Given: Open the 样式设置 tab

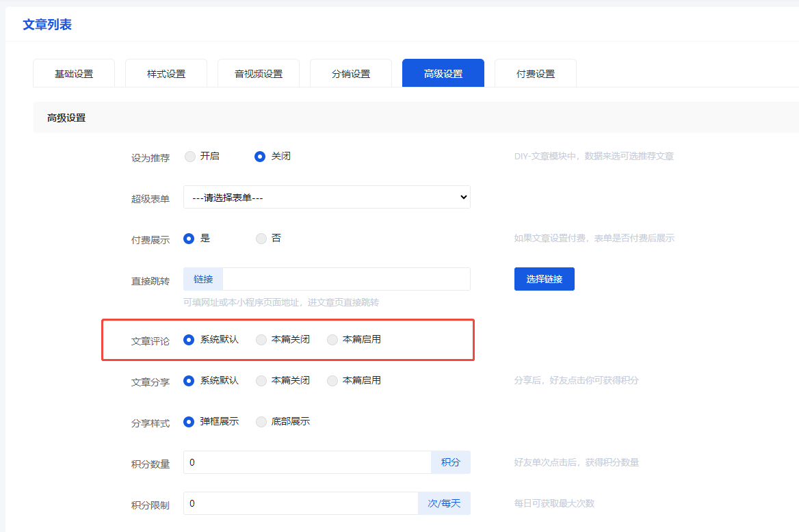Looking at the screenshot, I should pos(166,74).
